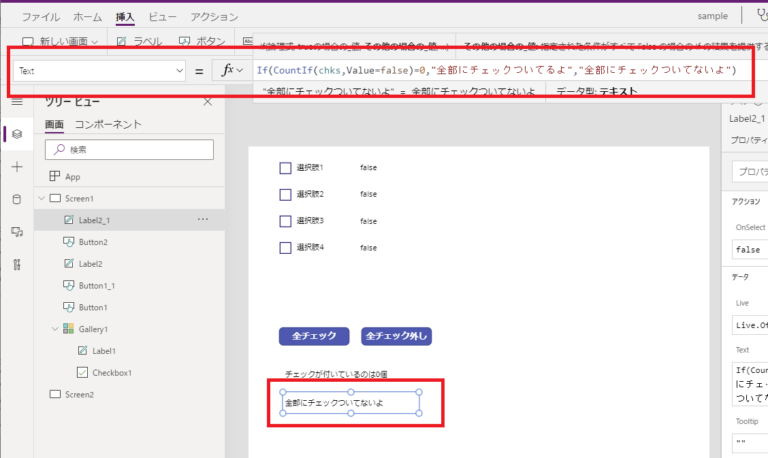Open the アクション tab
Viewport: 768px width, 458px height.
[214, 17]
